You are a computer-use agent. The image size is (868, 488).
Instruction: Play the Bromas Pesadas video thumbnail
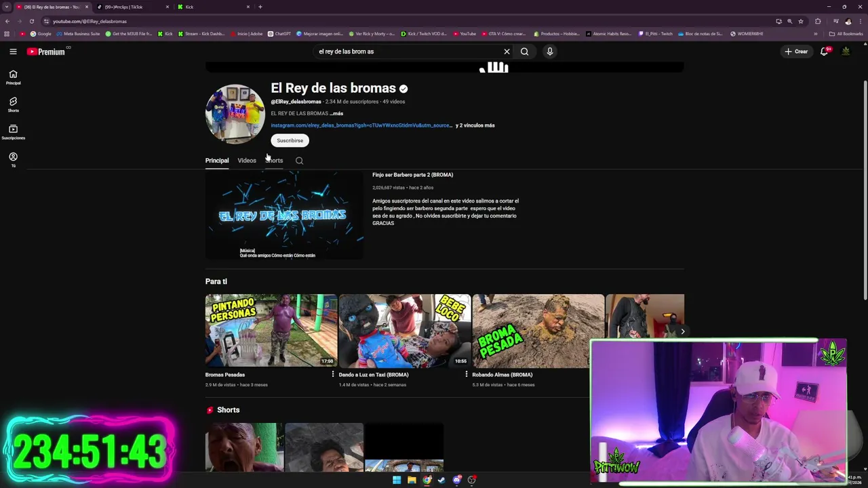(x=271, y=331)
